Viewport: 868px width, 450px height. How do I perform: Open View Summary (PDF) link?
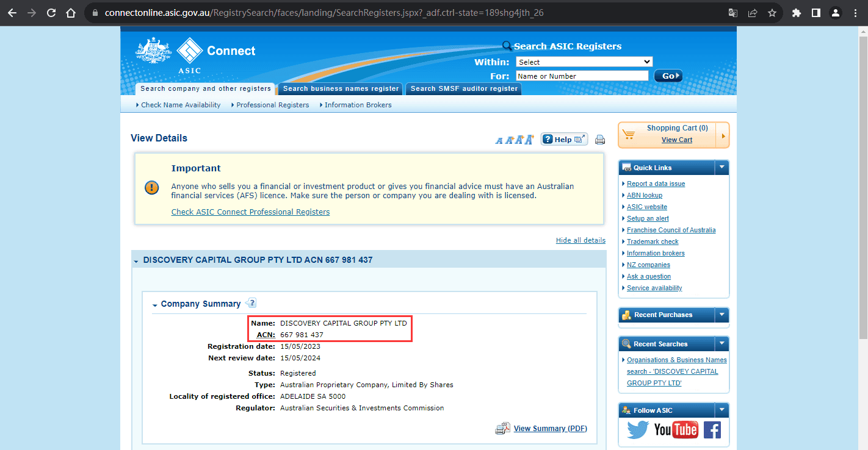tap(551, 429)
